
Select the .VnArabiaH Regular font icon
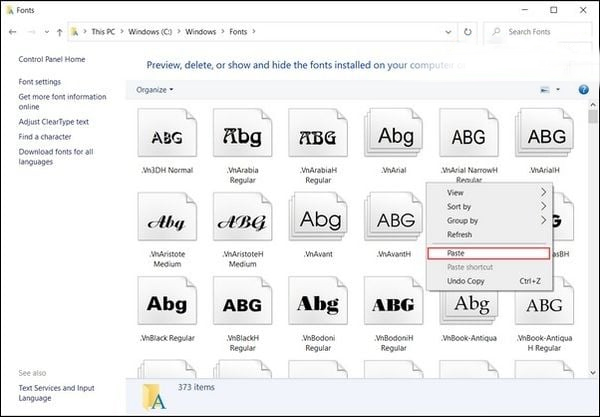pos(318,133)
